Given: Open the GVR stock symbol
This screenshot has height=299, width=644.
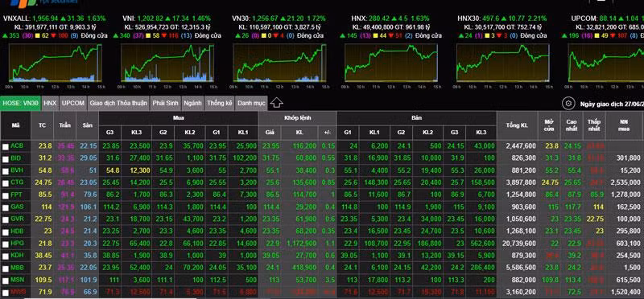Looking at the screenshot, I should (x=17, y=219).
